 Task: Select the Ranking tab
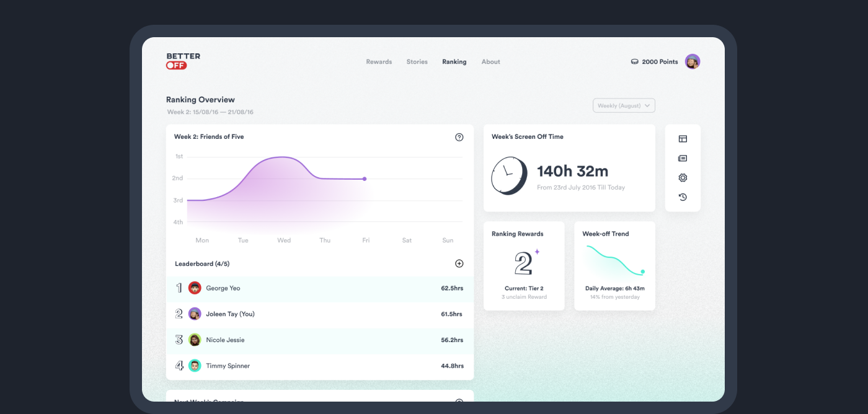(454, 62)
